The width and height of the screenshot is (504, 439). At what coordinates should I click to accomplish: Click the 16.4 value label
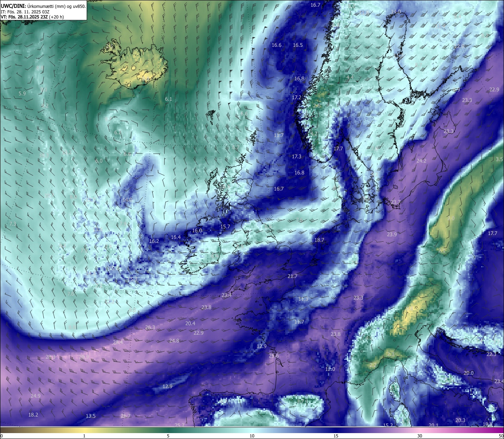176,237
